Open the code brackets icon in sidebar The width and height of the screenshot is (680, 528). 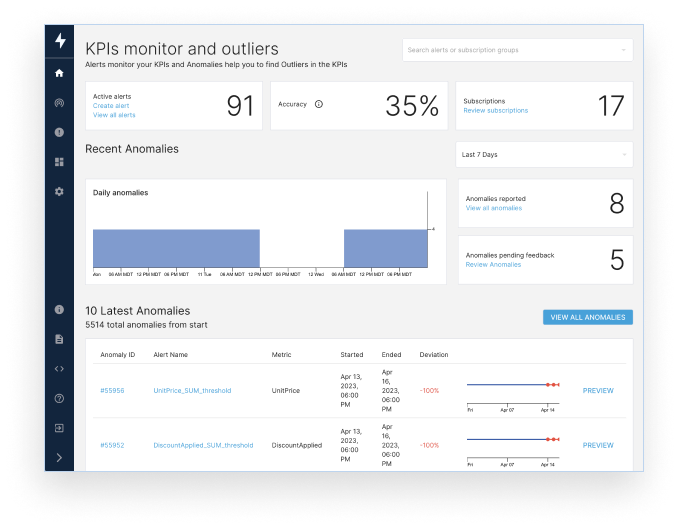59,369
